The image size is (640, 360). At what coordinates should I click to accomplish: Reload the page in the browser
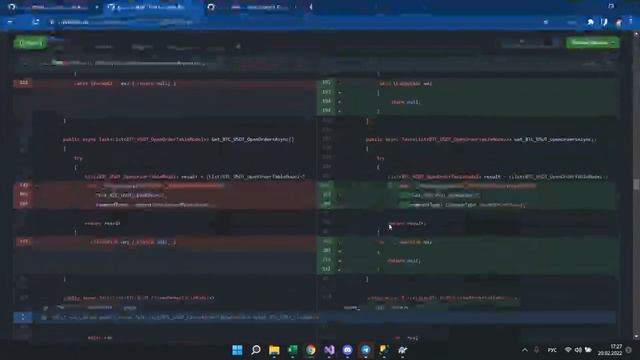tap(36, 22)
